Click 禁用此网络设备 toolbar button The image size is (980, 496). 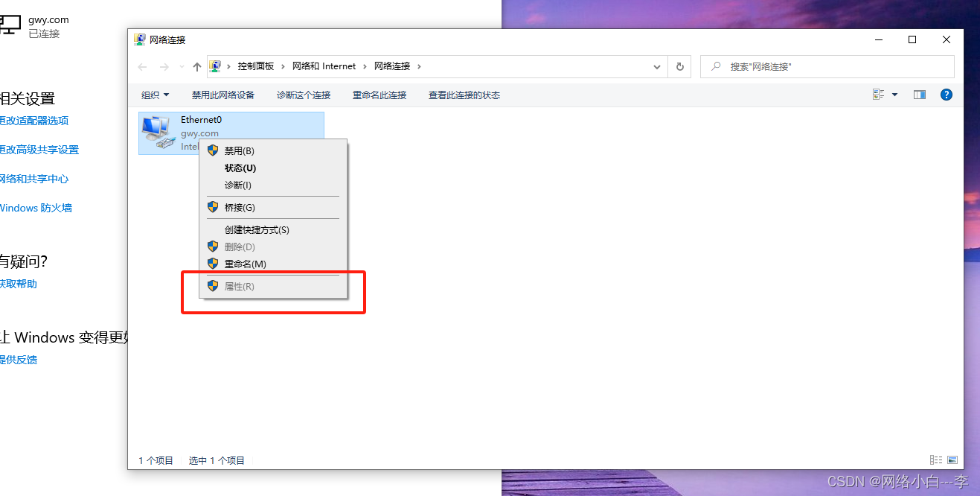tap(223, 95)
